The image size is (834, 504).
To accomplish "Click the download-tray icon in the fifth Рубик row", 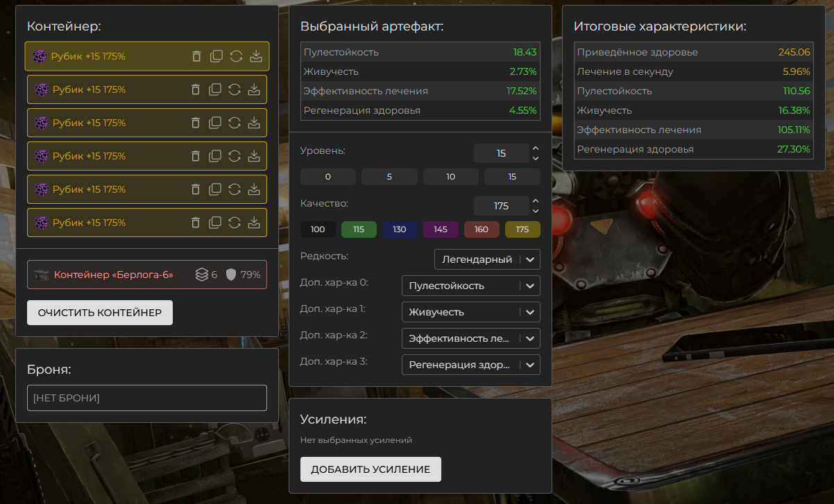I will click(254, 189).
